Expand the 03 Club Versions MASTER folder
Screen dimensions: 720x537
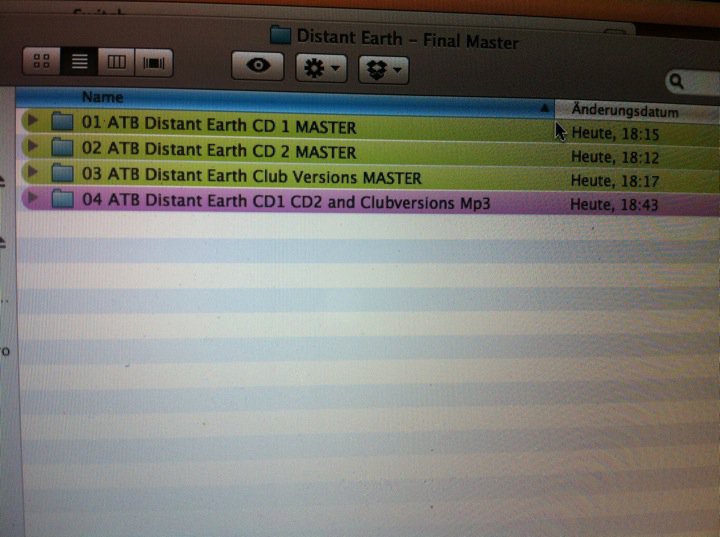coord(34,173)
